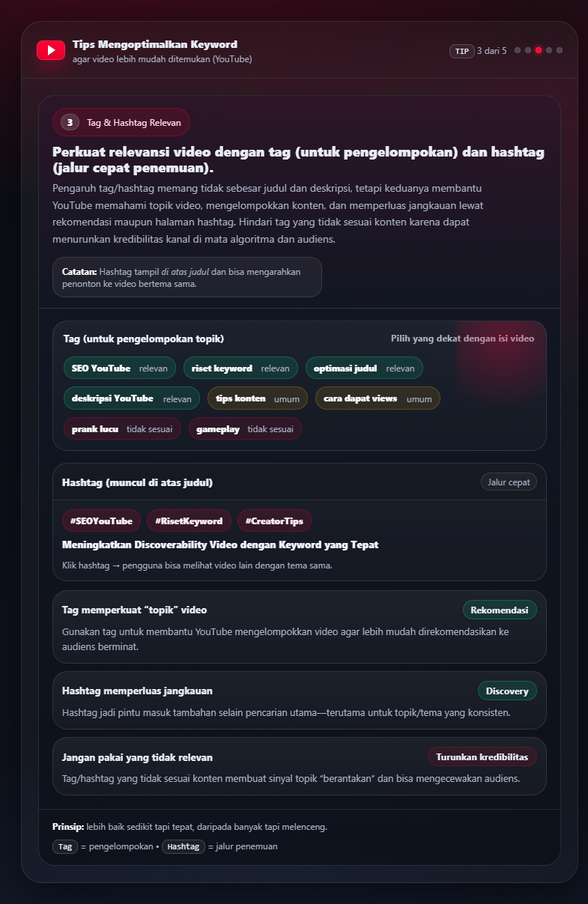Open the #CreatorTips hashtag pill
Image resolution: width=588 pixels, height=904 pixels.
274,521
